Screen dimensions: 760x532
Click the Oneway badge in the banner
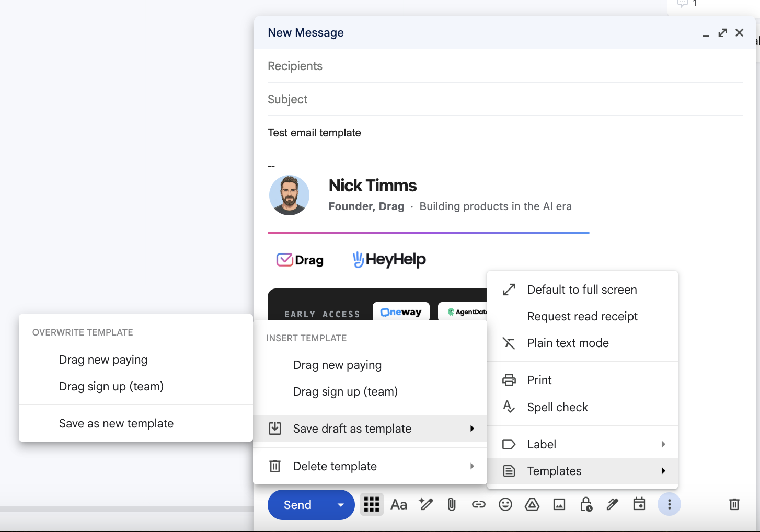tap(401, 312)
